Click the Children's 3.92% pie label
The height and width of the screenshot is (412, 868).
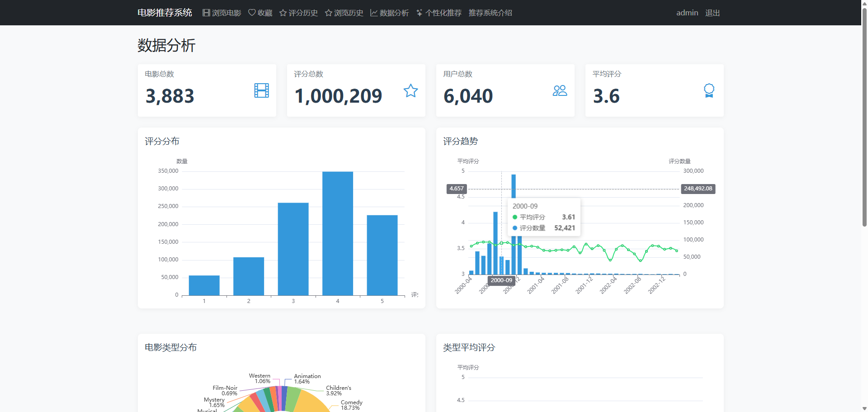pos(339,391)
